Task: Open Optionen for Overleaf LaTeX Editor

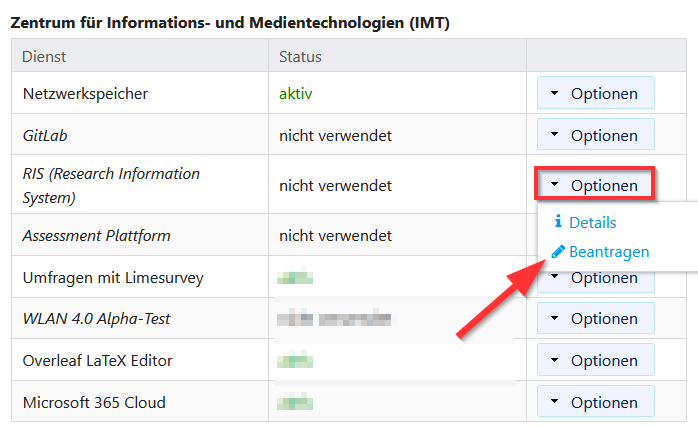Action: pos(595,361)
